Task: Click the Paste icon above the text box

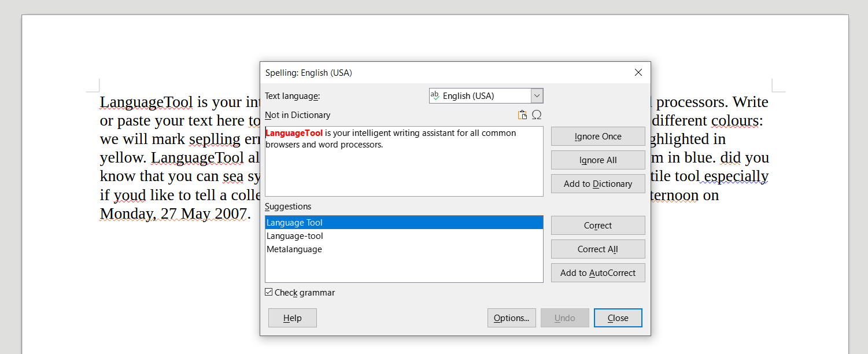Action: (522, 115)
